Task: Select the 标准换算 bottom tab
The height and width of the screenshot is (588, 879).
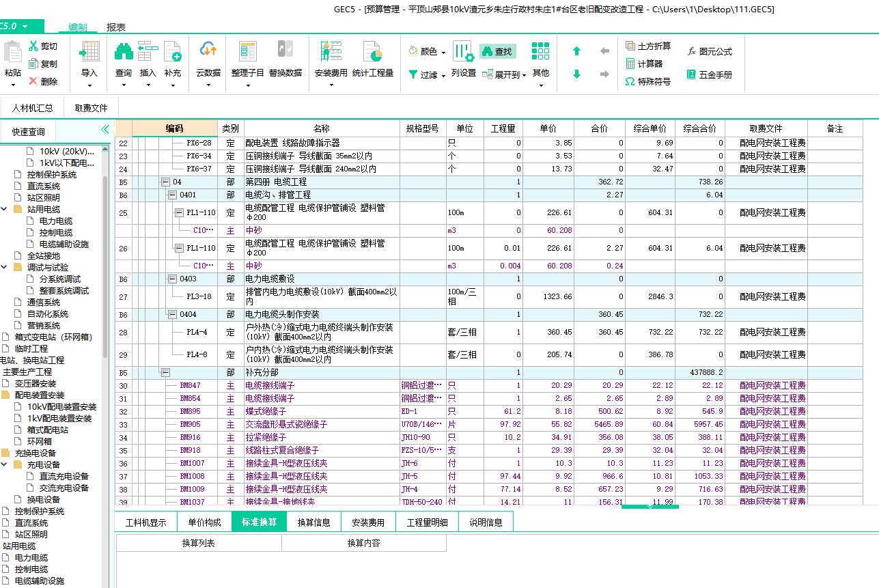Action: click(x=259, y=522)
